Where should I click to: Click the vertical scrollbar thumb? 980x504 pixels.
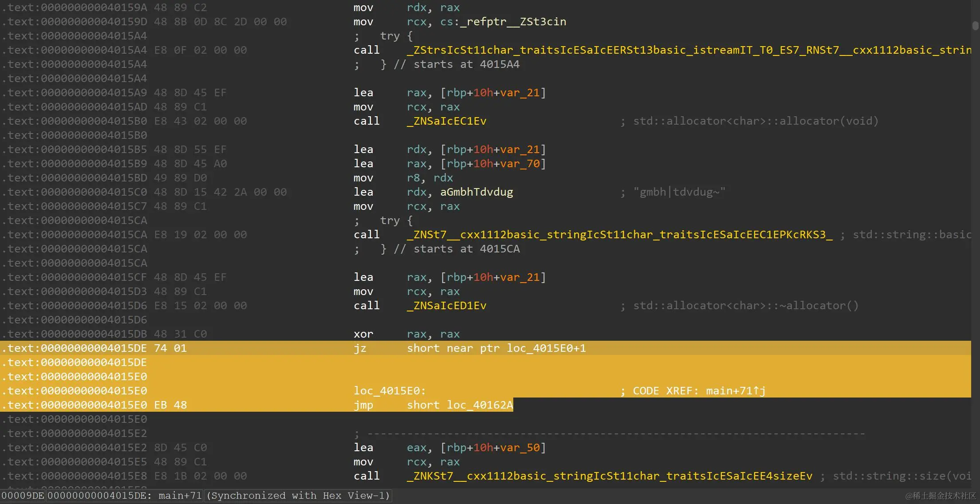coord(975,25)
